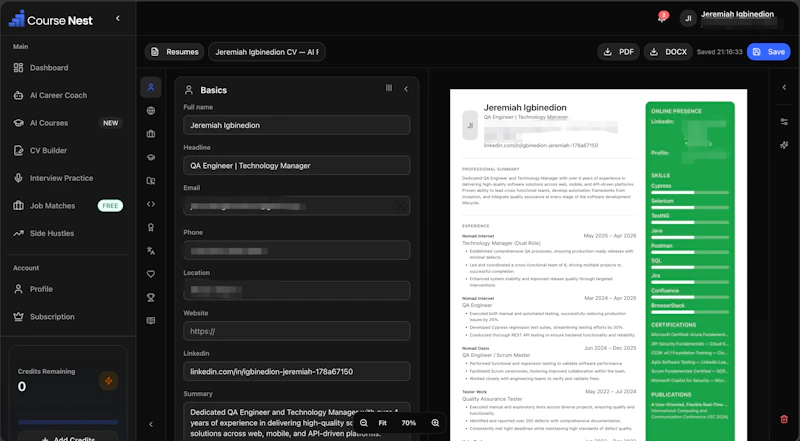This screenshot has width=800, height=441.
Task: Click the Location input field
Action: click(296, 290)
